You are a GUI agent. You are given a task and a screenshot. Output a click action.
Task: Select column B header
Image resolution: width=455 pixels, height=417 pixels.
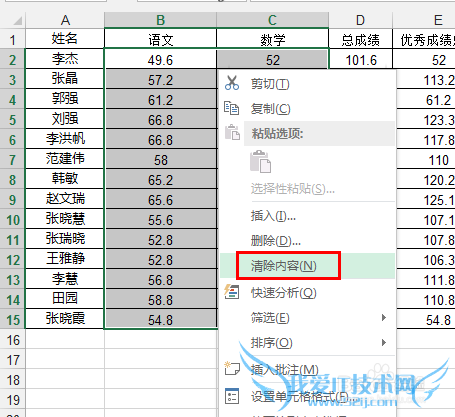[x=160, y=21]
